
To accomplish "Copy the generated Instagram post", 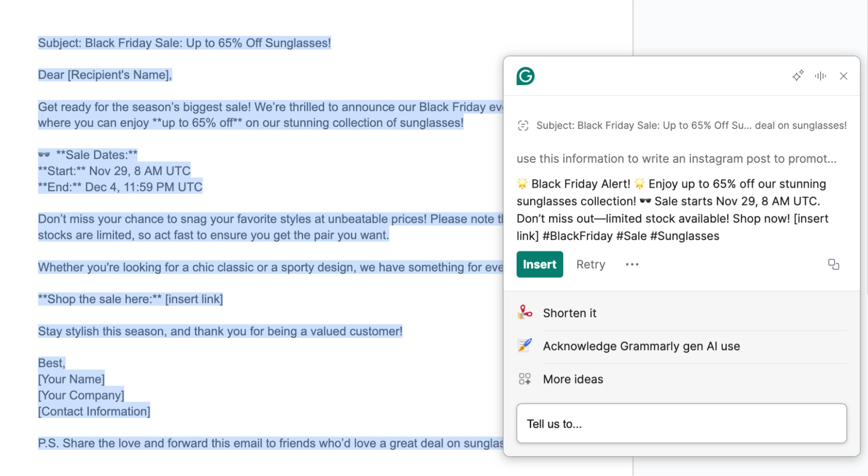I will (x=833, y=264).
